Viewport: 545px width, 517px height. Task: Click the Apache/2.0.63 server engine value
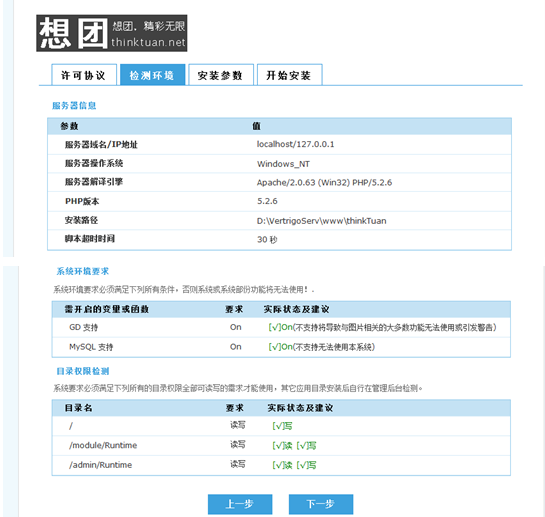tap(324, 183)
